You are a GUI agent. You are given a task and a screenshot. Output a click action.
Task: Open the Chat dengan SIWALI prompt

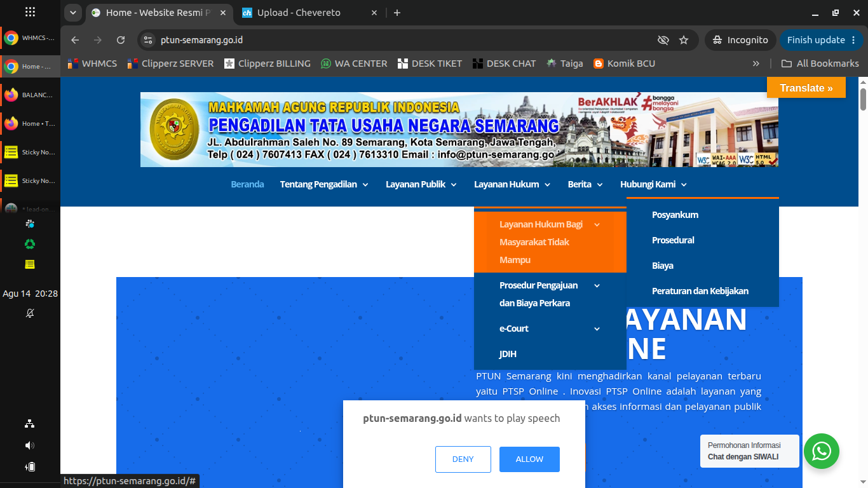[x=750, y=451]
